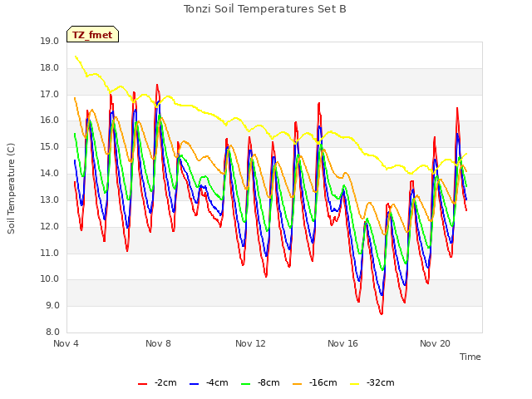Click the blue -4cm legend swatch
Screen dimensions: 532x399
point(194,384)
